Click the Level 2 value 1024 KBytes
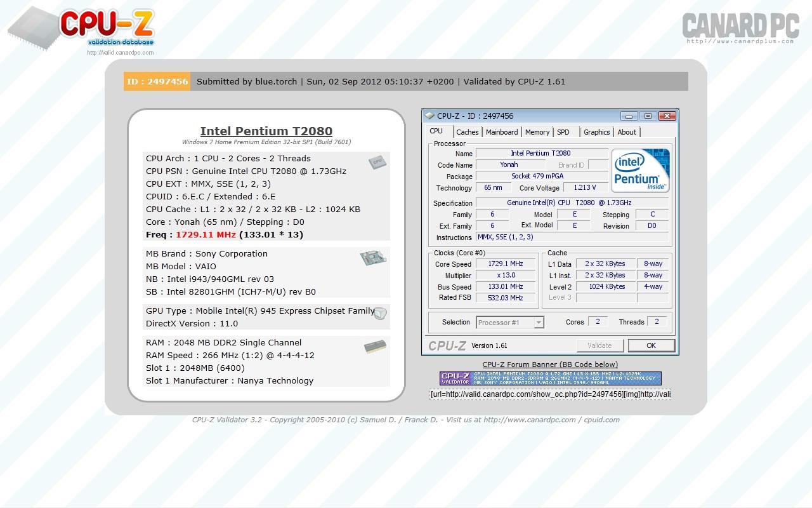Screen dimensions: 812x508 [x=605, y=286]
